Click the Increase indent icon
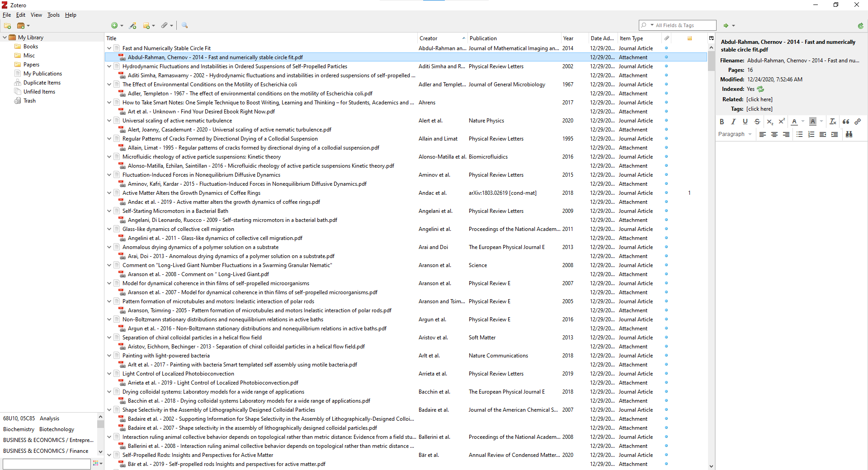The image size is (868, 470). click(x=835, y=134)
